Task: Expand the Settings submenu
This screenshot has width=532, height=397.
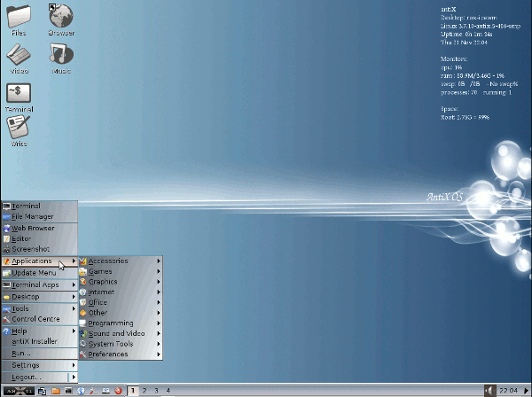Action: [40, 365]
